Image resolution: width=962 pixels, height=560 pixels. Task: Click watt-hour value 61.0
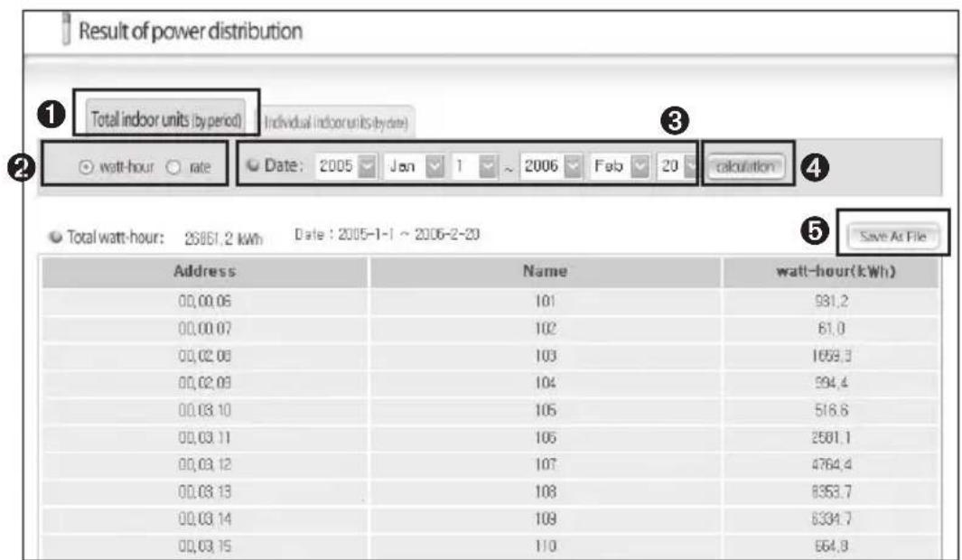point(831,329)
